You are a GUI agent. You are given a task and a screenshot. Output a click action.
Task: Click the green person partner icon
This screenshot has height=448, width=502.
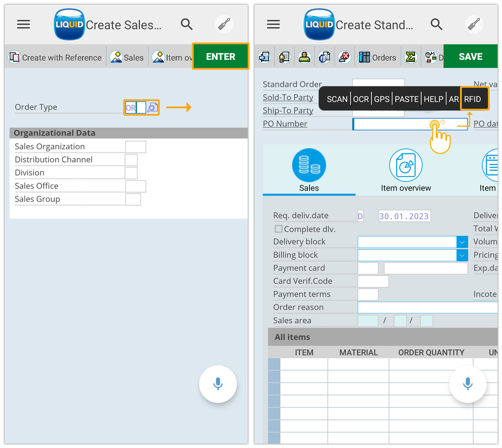pos(304,57)
